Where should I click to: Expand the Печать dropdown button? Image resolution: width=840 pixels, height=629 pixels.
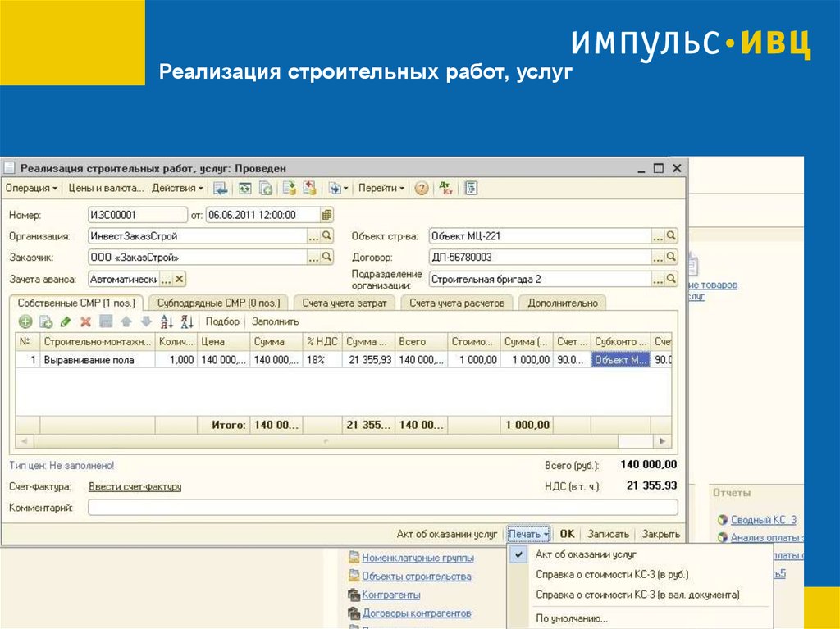[x=528, y=534]
